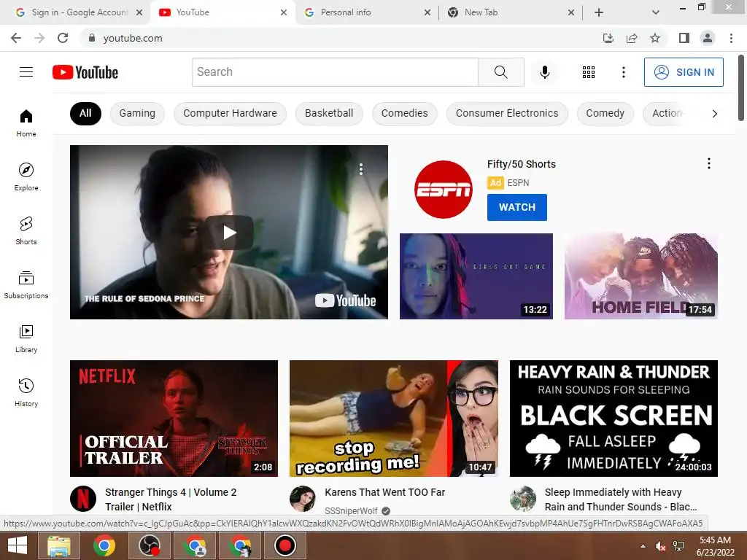Screen dimensions: 747x560
Task: Open History in sidebar
Action: (26, 392)
